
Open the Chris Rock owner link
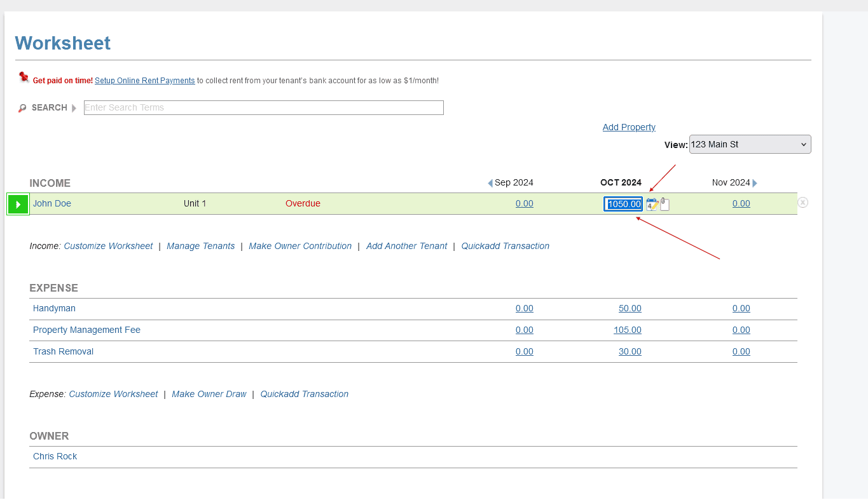(x=55, y=456)
